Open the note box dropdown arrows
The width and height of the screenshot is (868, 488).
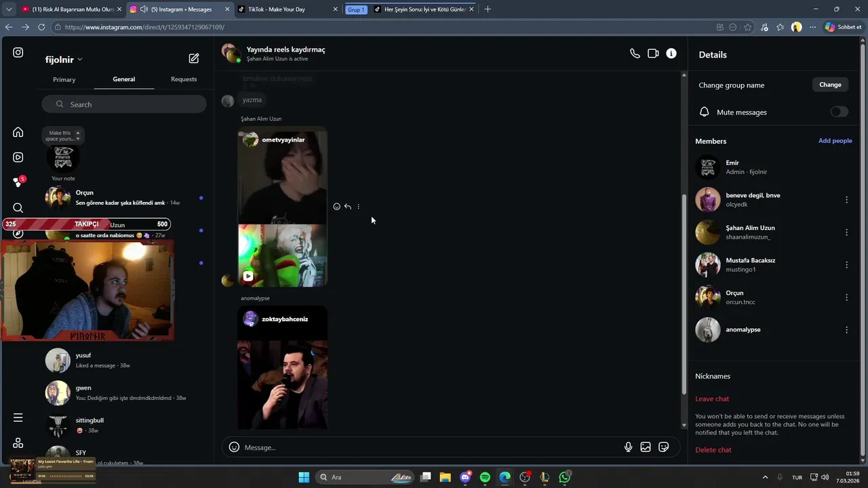[77, 136]
